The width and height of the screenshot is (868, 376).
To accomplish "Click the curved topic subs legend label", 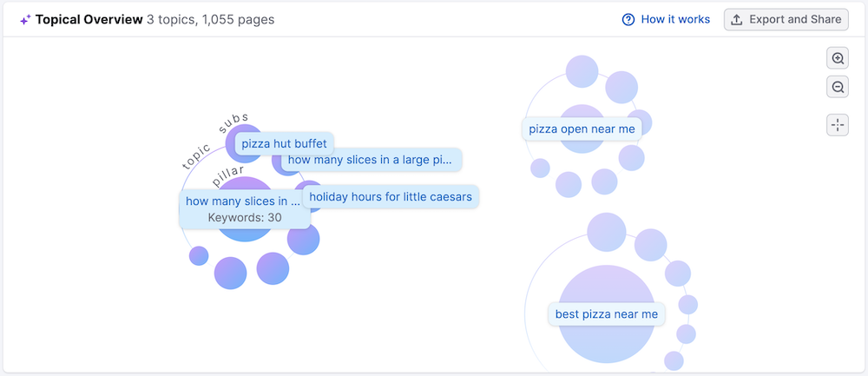I will click(213, 139).
